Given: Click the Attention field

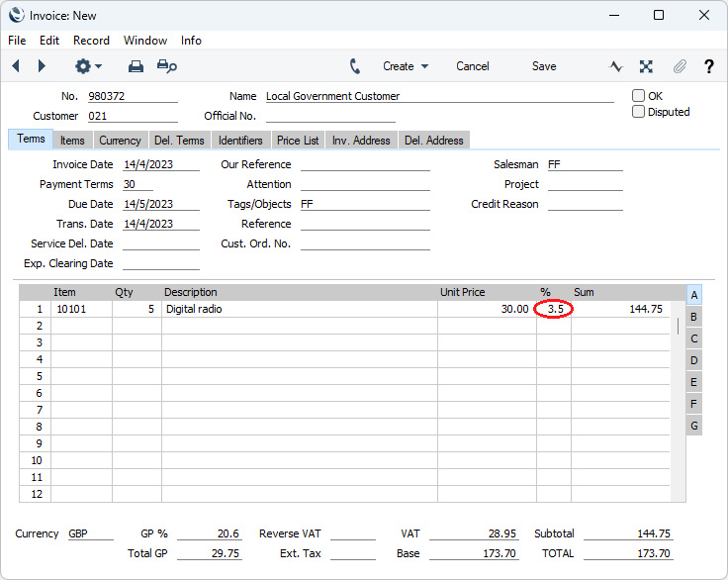Looking at the screenshot, I should click(365, 184).
